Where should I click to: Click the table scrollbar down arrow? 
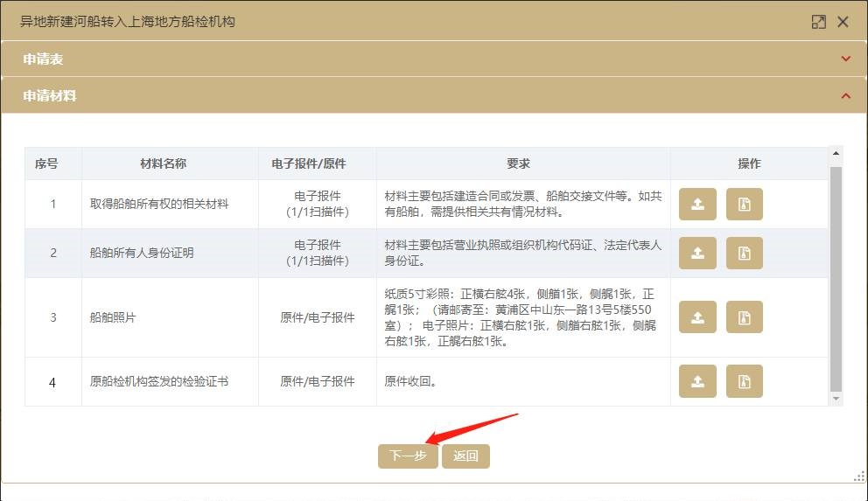[836, 399]
